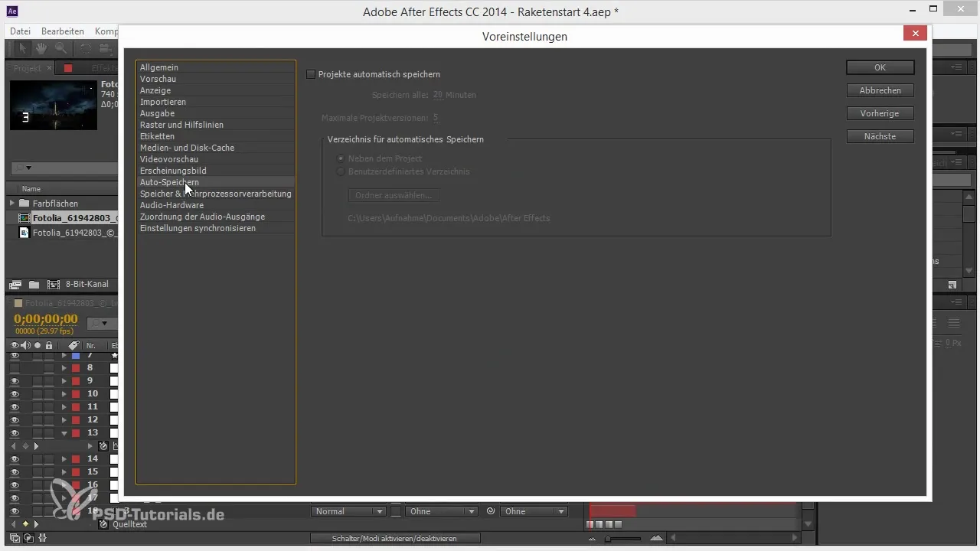
Task: Click the new folder icon in Project panel
Action: pyautogui.click(x=34, y=284)
